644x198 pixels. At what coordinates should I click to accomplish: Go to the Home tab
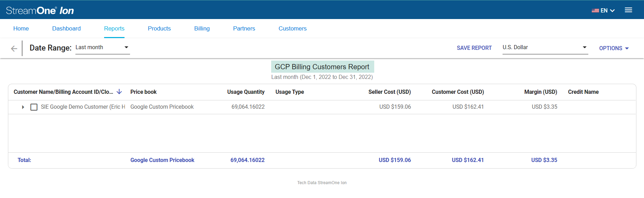21,28
